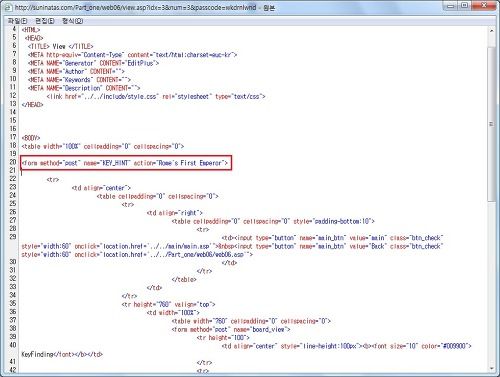Viewport: 500px width, 377px height.
Task: Click the META http-equiv Content-Type line
Action: click(132, 55)
